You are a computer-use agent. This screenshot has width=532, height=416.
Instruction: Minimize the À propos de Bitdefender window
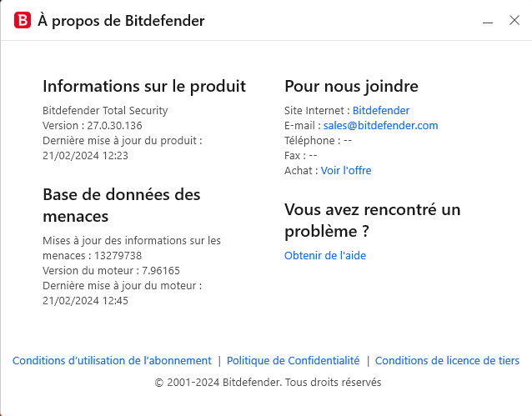[x=487, y=21]
